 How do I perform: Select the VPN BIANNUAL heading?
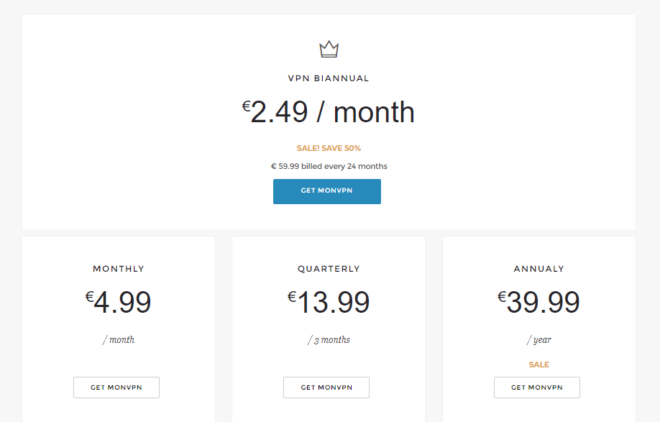coord(328,78)
